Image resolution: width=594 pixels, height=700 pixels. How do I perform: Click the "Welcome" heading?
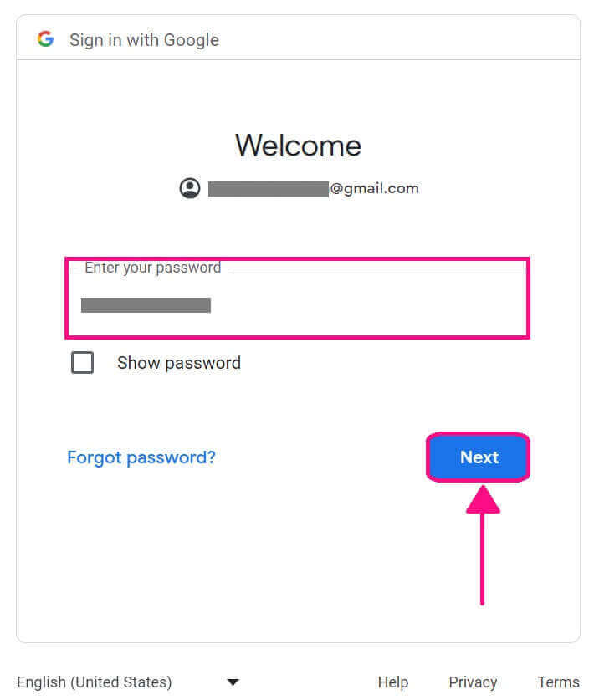pos(298,146)
